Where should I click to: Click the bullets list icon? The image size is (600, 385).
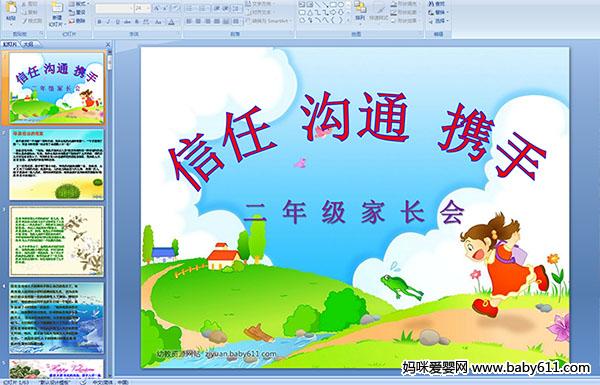(190, 8)
